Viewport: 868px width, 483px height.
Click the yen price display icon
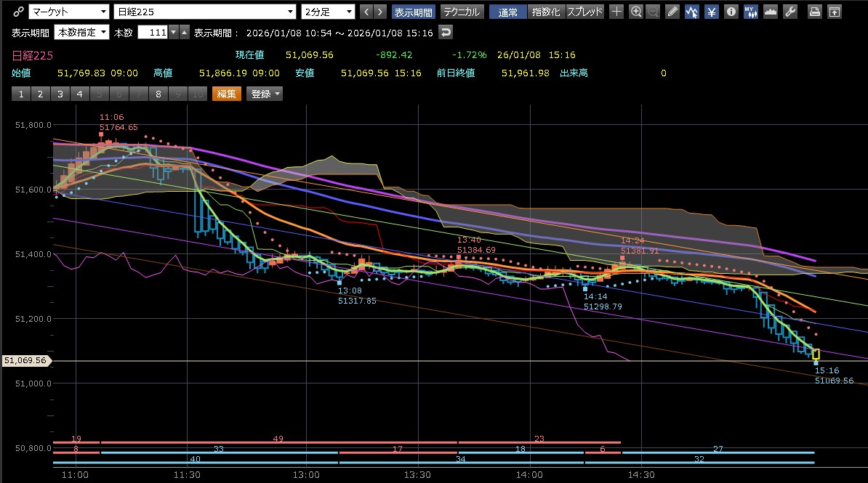[712, 12]
